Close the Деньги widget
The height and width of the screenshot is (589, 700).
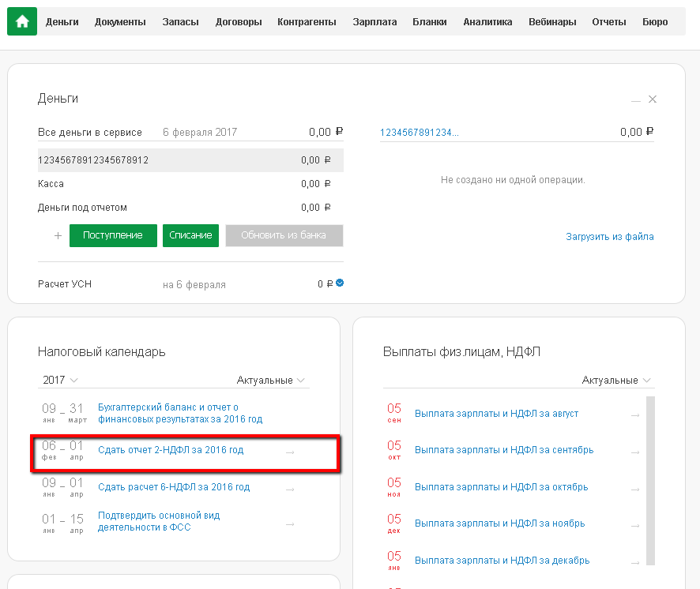pos(653,99)
